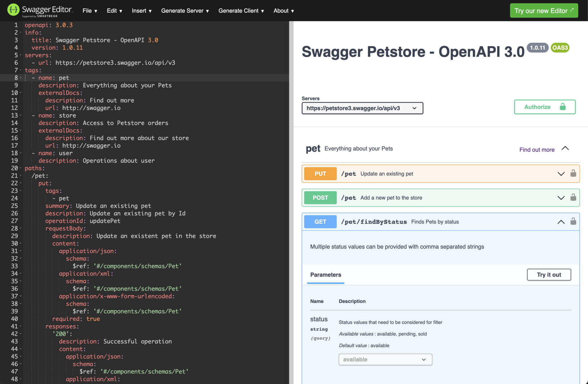Click the Swagger Editor logo icon
Image resolution: width=588 pixels, height=384 pixels.
pyautogui.click(x=13, y=10)
